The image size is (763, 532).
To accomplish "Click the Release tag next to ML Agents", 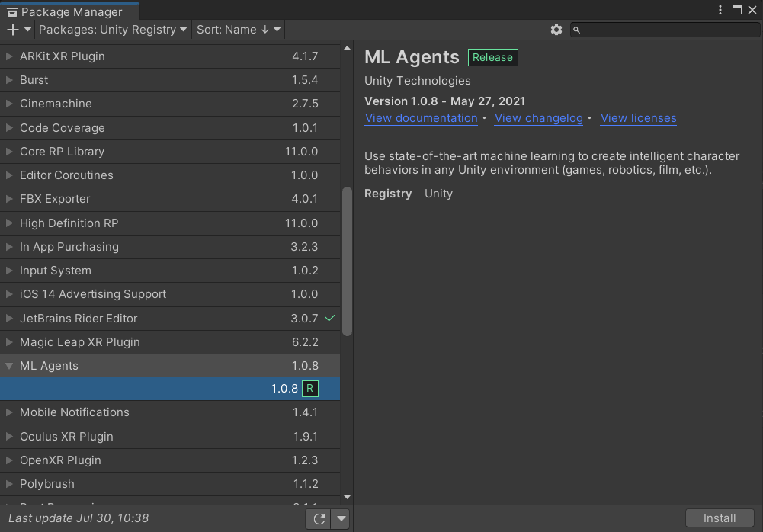I will pos(492,57).
